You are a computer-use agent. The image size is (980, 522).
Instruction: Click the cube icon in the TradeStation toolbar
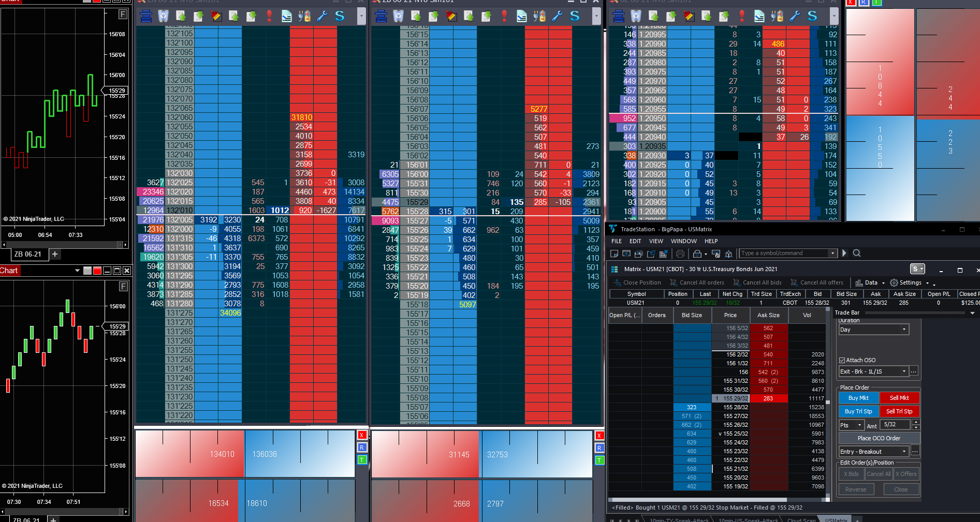[729, 253]
